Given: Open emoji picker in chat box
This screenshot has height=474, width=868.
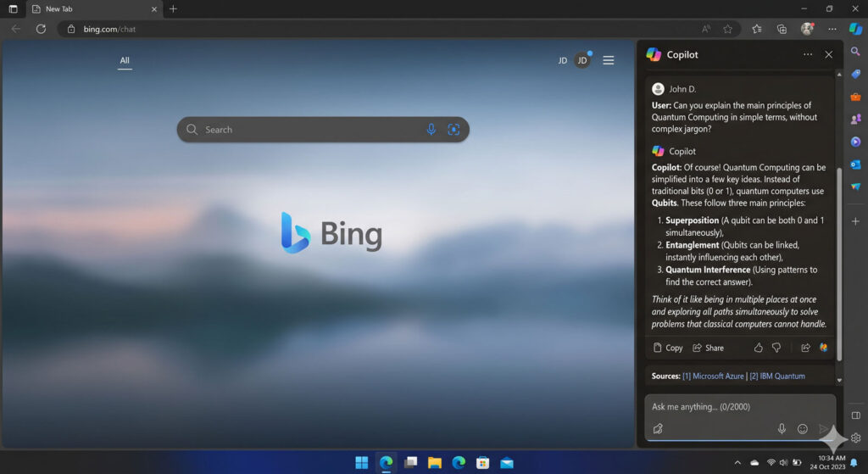Looking at the screenshot, I should [x=802, y=428].
